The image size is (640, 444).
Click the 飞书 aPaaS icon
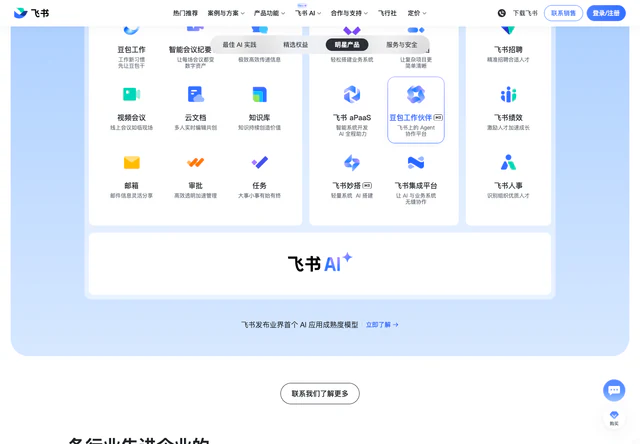coord(352,94)
